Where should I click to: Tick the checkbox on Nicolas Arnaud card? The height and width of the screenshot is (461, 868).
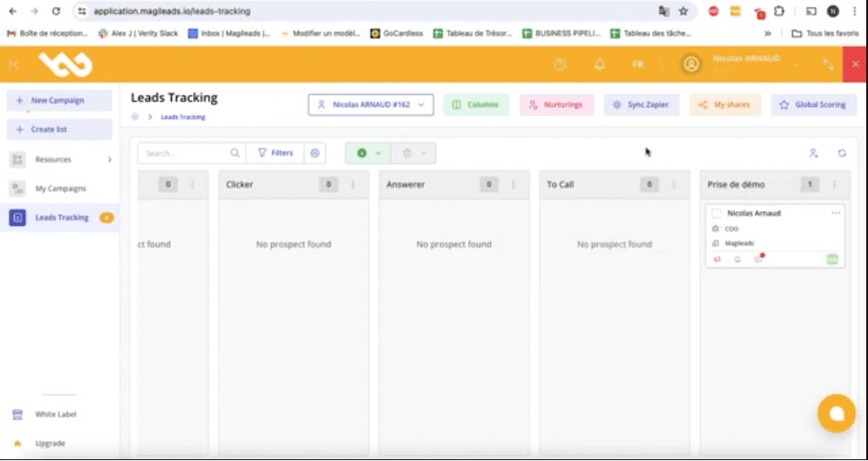coord(716,214)
